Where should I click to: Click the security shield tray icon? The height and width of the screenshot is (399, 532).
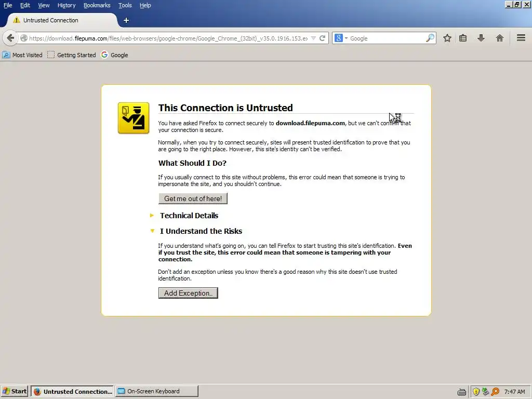tap(476, 392)
